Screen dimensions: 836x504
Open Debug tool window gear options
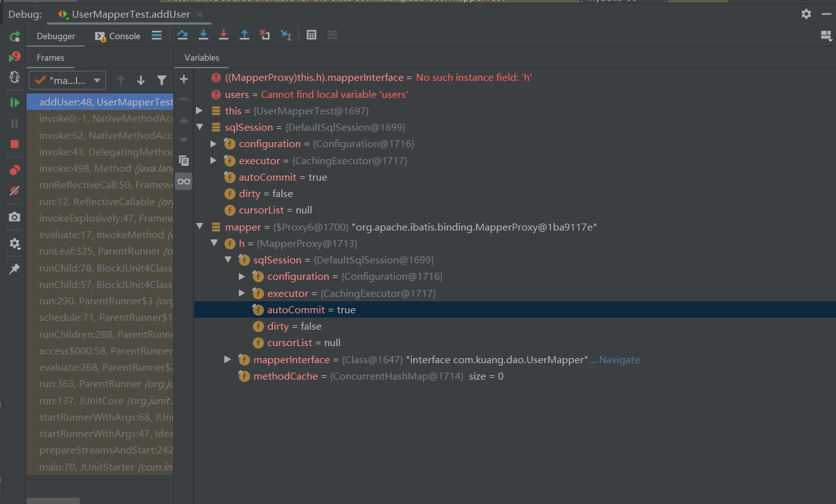click(806, 14)
